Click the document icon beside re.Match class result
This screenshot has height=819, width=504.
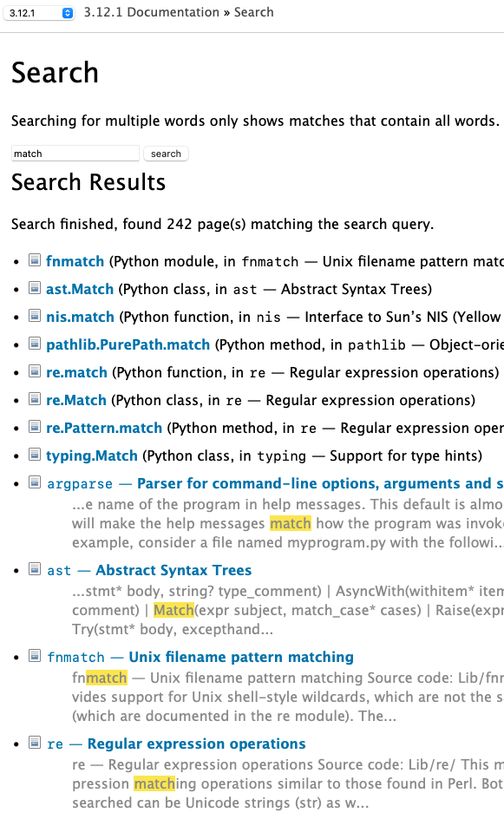(x=35, y=399)
